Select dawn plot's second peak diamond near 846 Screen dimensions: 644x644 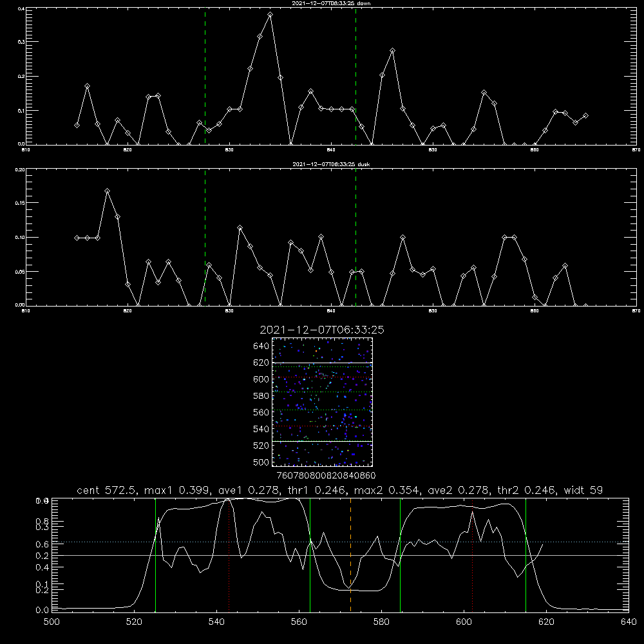(x=392, y=51)
